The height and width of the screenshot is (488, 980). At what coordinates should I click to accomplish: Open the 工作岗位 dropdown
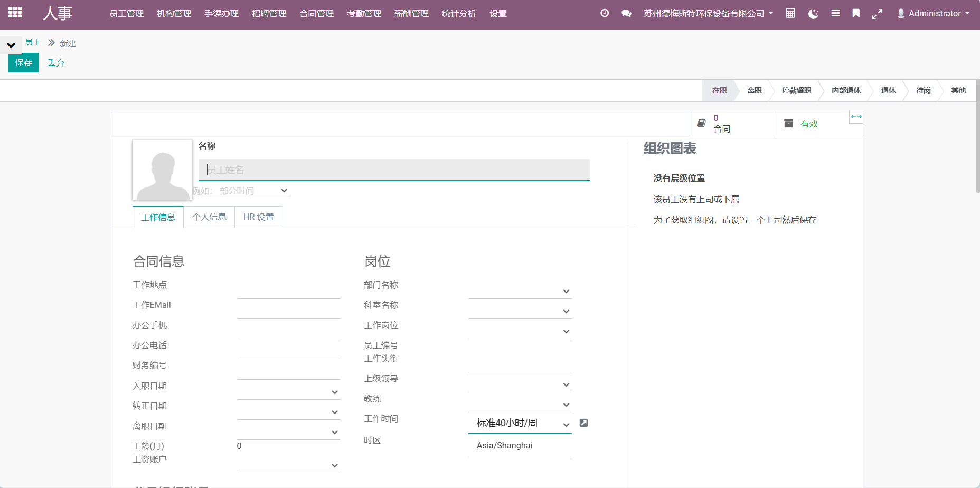pyautogui.click(x=520, y=331)
